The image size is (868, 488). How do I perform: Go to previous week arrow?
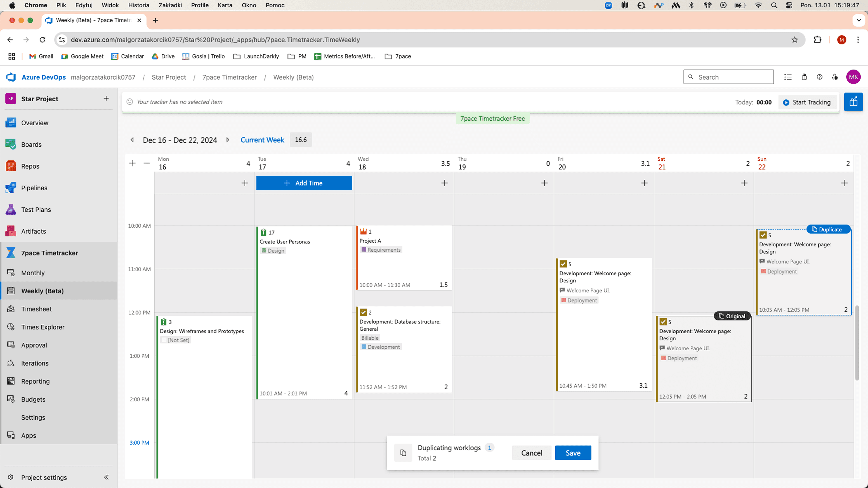pyautogui.click(x=132, y=140)
